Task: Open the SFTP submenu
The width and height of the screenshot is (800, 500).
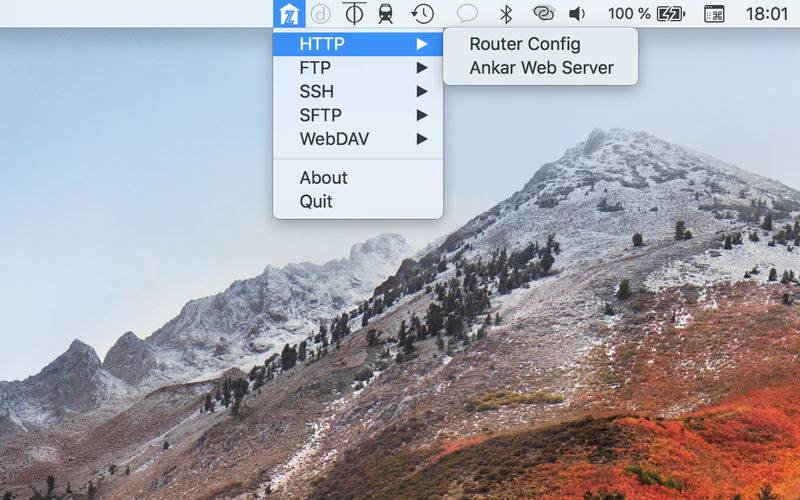Action: pyautogui.click(x=358, y=115)
